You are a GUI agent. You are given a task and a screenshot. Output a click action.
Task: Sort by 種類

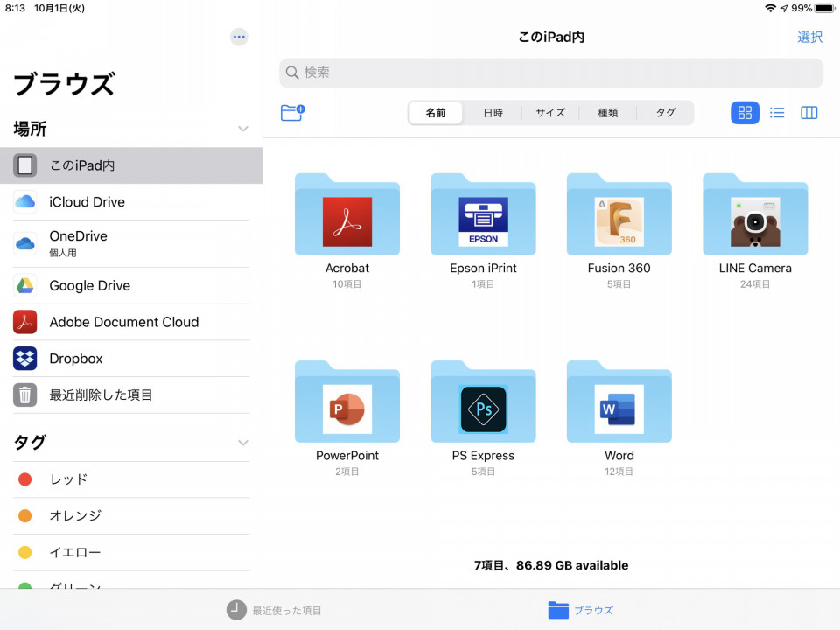point(607,113)
